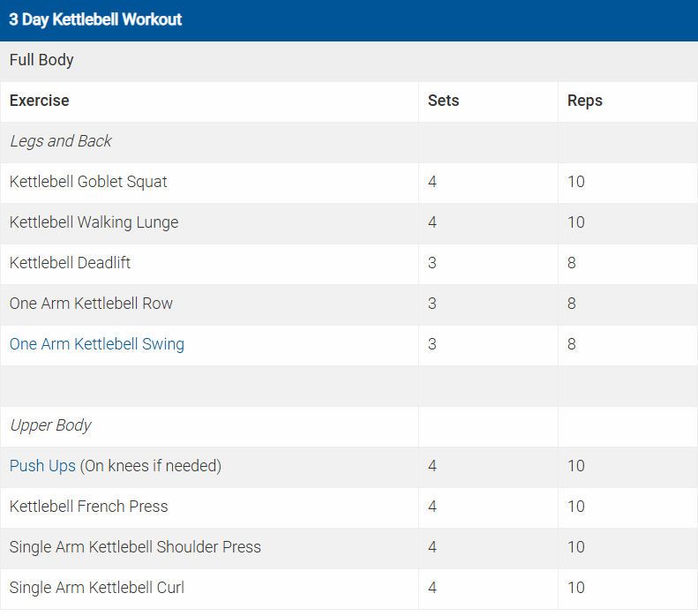Viewport: 698px width, 616px height.
Task: Open the One Arm Kettlebell Swing link
Action: (97, 344)
